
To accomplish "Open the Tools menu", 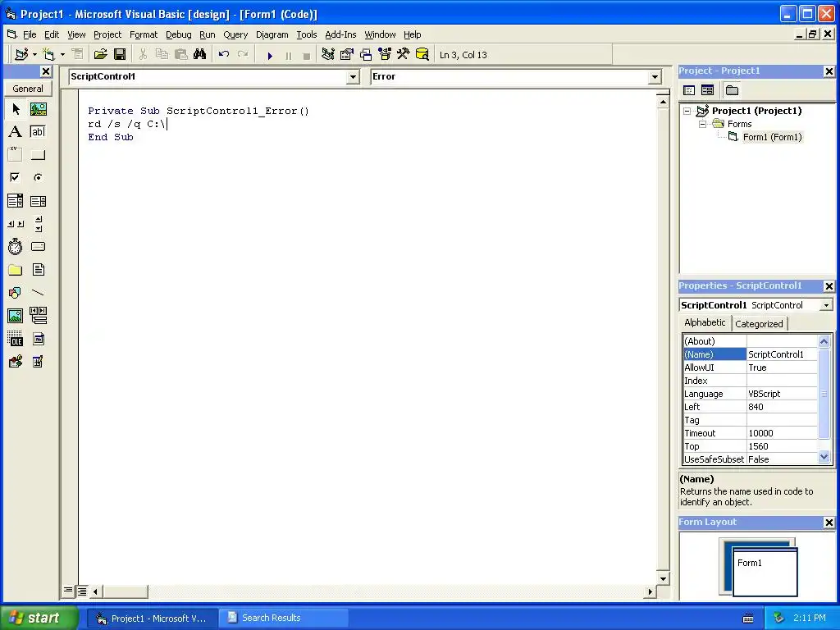I will tap(307, 34).
